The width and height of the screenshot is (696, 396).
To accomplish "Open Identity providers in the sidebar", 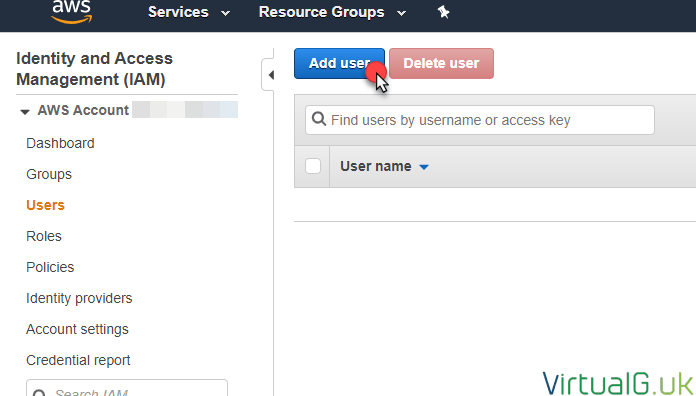I will pyautogui.click(x=79, y=298).
